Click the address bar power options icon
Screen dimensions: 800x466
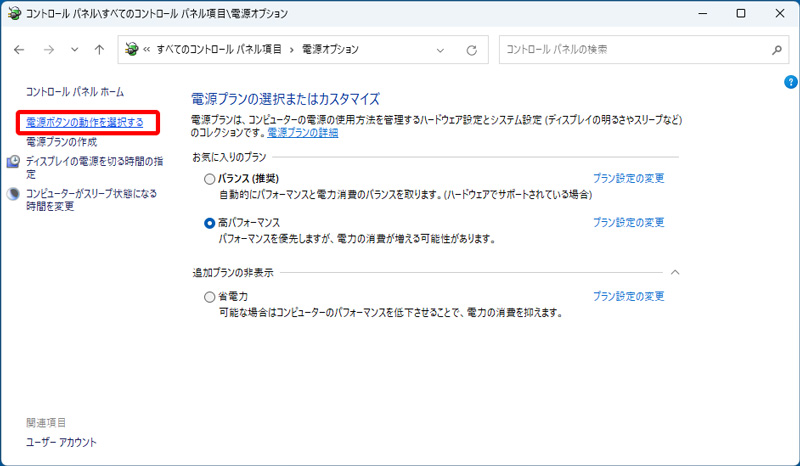(x=129, y=49)
